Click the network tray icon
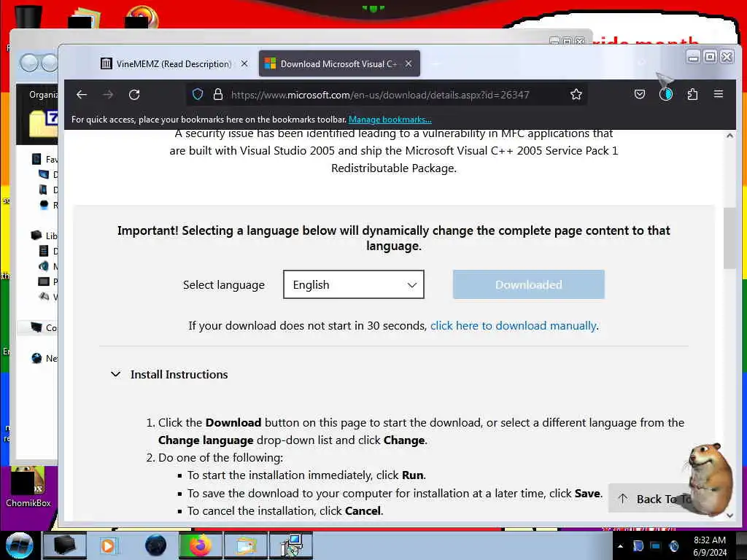Screen dimensions: 747x560 tap(656, 545)
